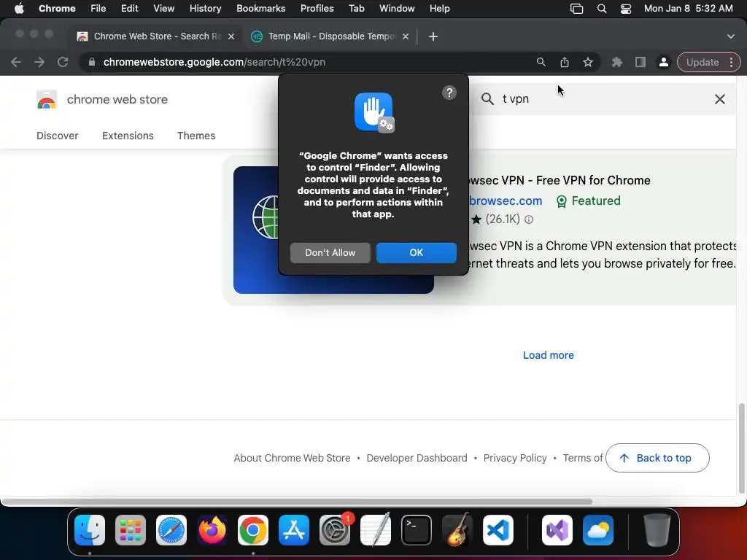Click the vertical page scrollbar
747x560 pixels.
(741, 448)
